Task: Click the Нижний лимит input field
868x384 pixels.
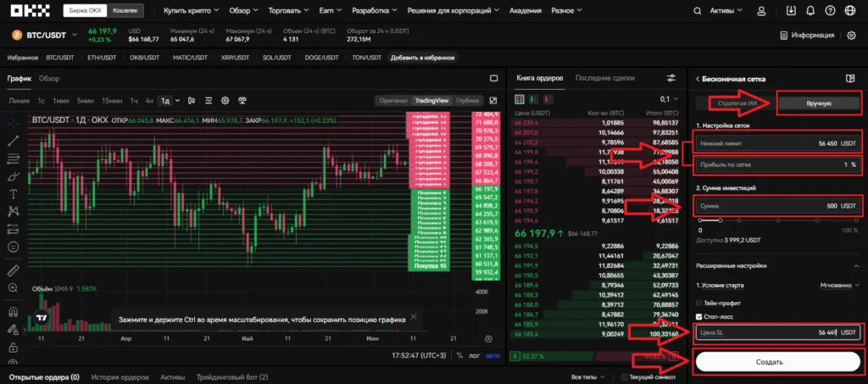Action: (x=777, y=143)
